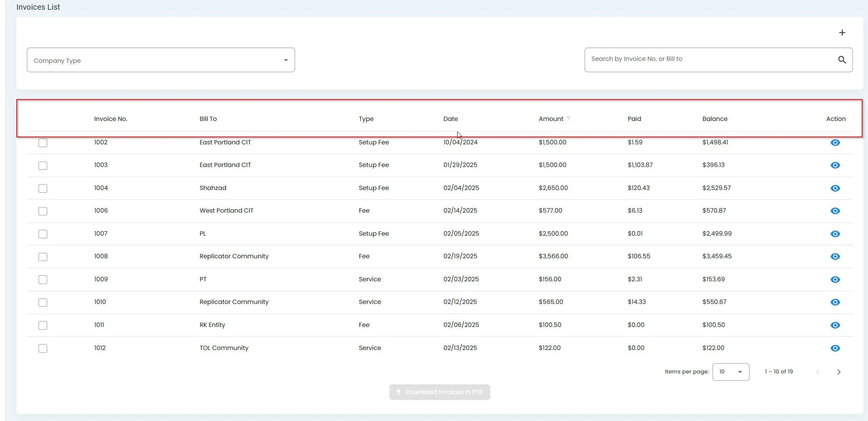Tick checkbox for invoice 1011

coord(43,325)
